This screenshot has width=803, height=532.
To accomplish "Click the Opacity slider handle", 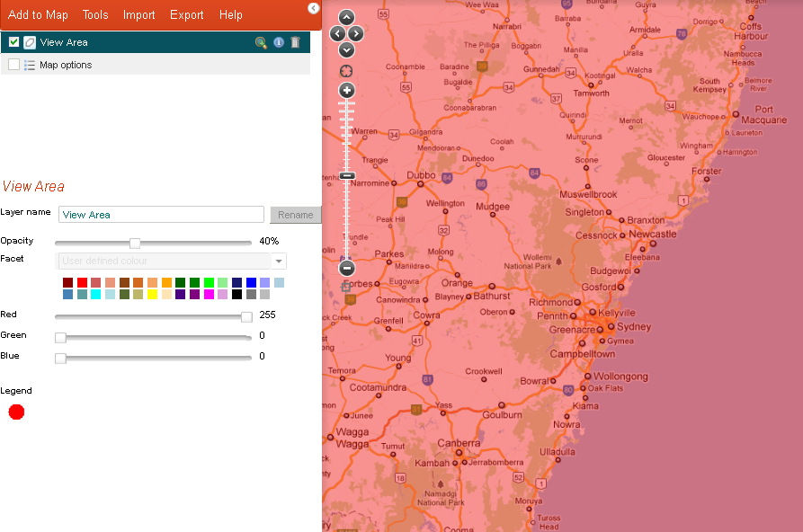I will [135, 243].
